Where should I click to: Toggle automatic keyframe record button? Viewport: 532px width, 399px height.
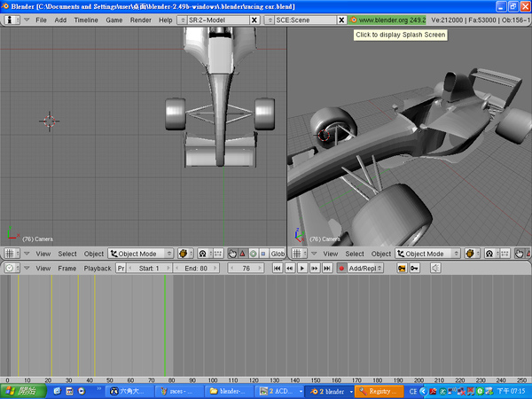340,268
